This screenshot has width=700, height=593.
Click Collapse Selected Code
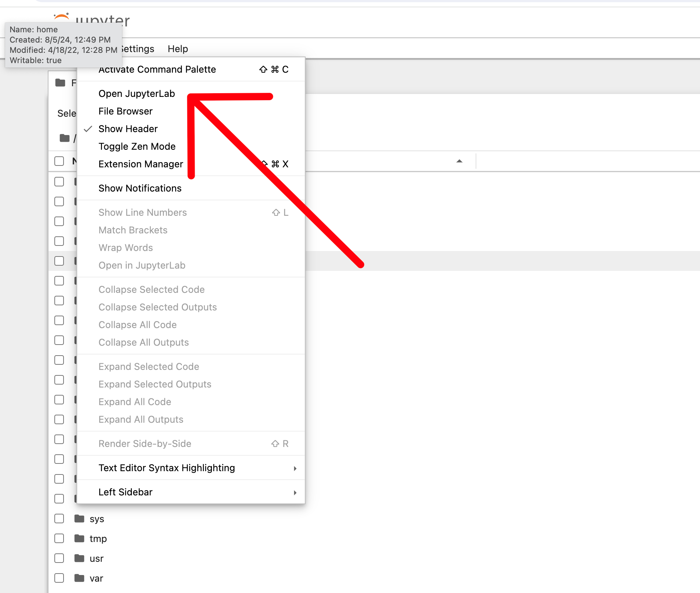click(x=191, y=290)
